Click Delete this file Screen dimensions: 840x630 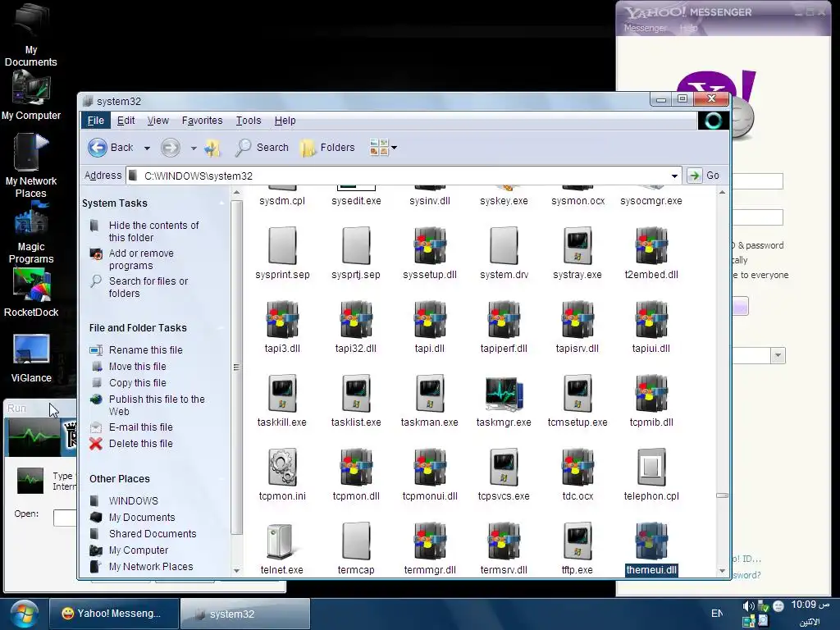point(140,444)
